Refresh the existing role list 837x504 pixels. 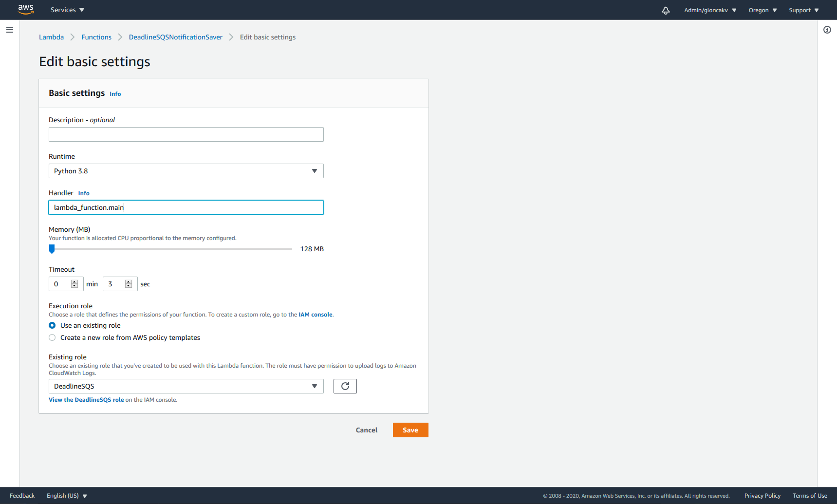click(x=345, y=386)
